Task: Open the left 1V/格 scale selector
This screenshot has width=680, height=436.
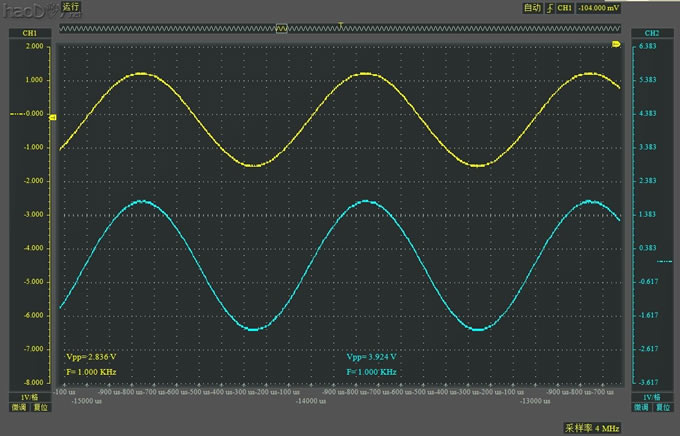Action: click(28, 396)
